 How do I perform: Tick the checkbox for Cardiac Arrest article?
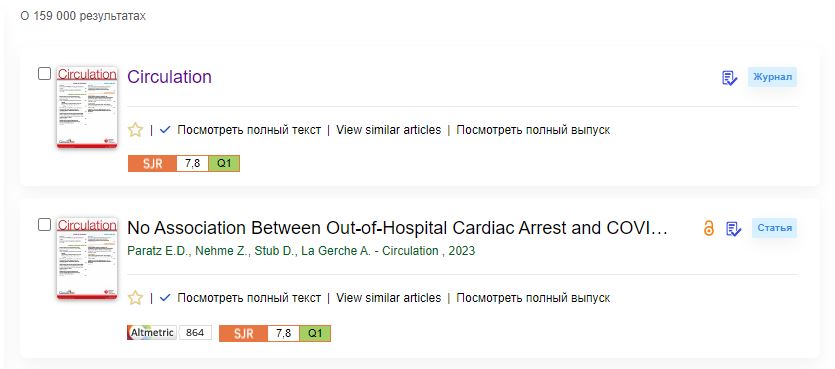pyautogui.click(x=45, y=225)
